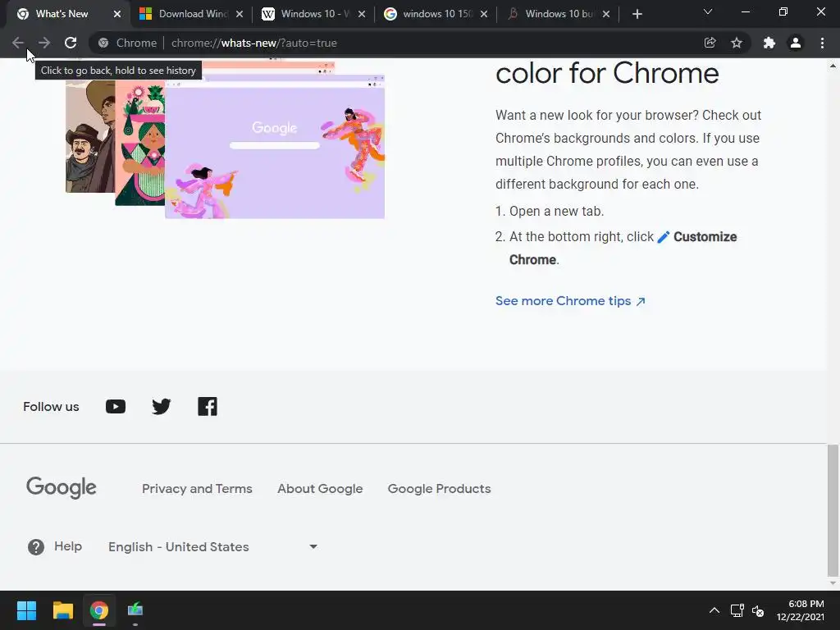
Task: Open Chrome's Facebook page
Action: [208, 407]
